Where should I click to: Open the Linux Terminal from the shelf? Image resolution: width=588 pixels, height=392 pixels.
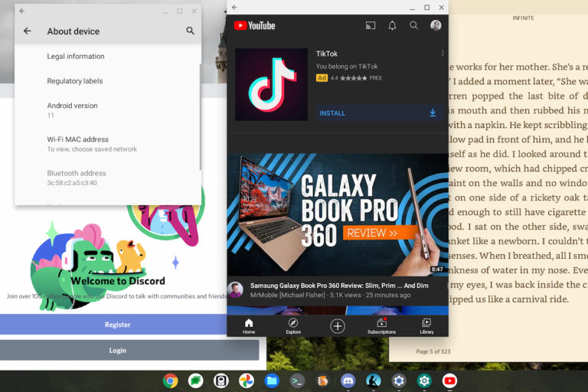[297, 381]
